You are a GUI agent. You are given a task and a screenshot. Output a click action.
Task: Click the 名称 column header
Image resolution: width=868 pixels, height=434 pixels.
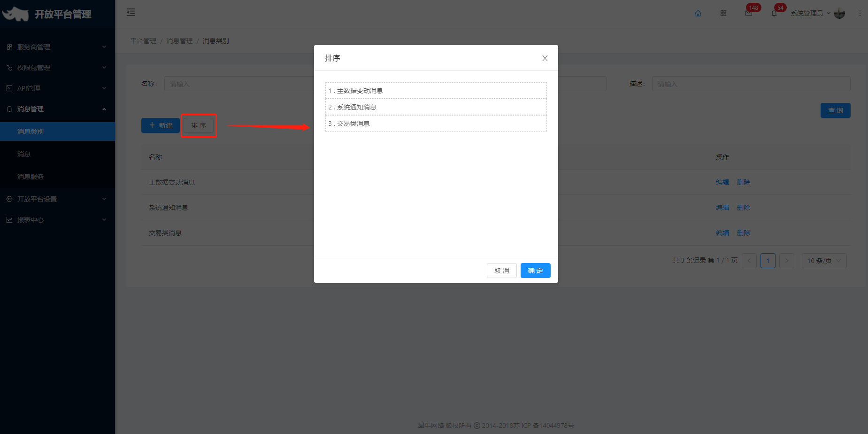pos(155,157)
